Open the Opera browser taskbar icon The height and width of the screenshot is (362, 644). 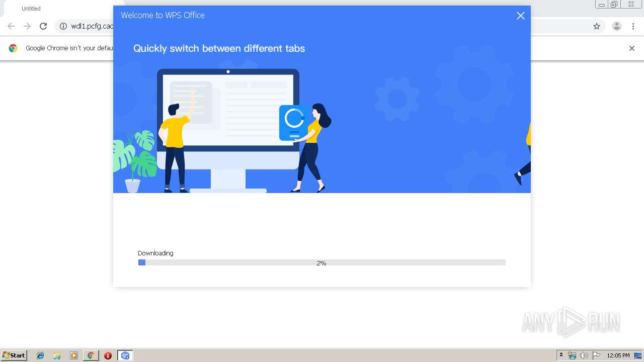pyautogui.click(x=108, y=355)
